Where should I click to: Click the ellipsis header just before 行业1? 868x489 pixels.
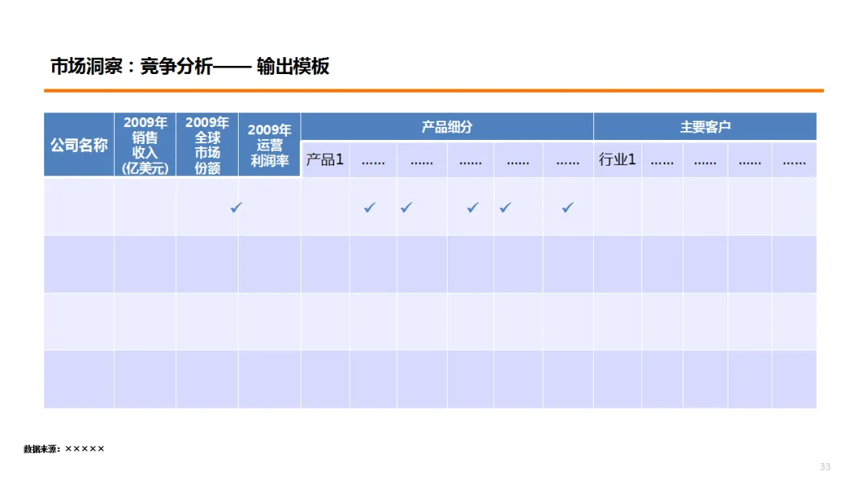pyautogui.click(x=568, y=160)
